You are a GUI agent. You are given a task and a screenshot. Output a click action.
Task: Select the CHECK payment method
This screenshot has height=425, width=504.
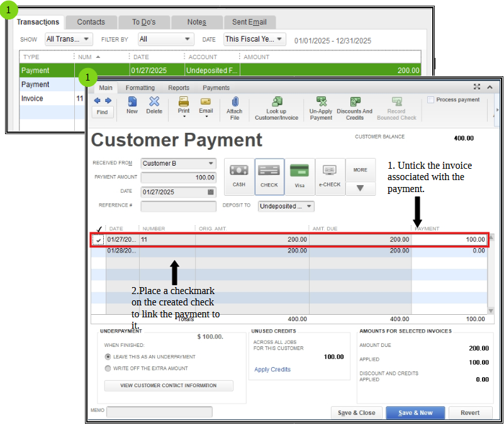(x=269, y=176)
